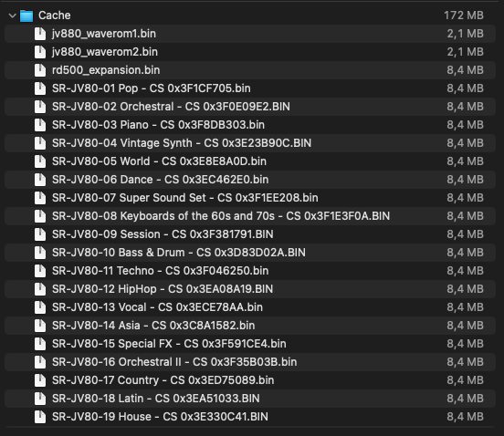Collapse the Cache folder disclosure chevron
This screenshot has width=504, height=436.
(x=12, y=16)
